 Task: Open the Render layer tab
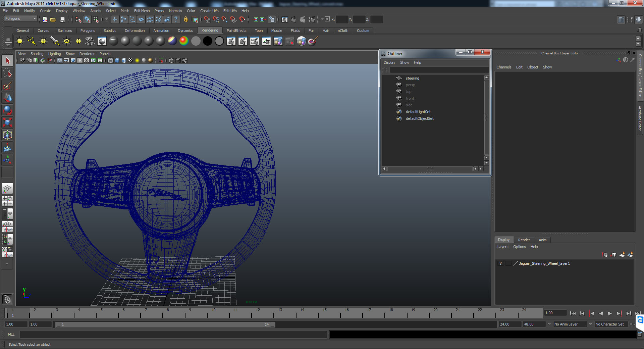524,240
